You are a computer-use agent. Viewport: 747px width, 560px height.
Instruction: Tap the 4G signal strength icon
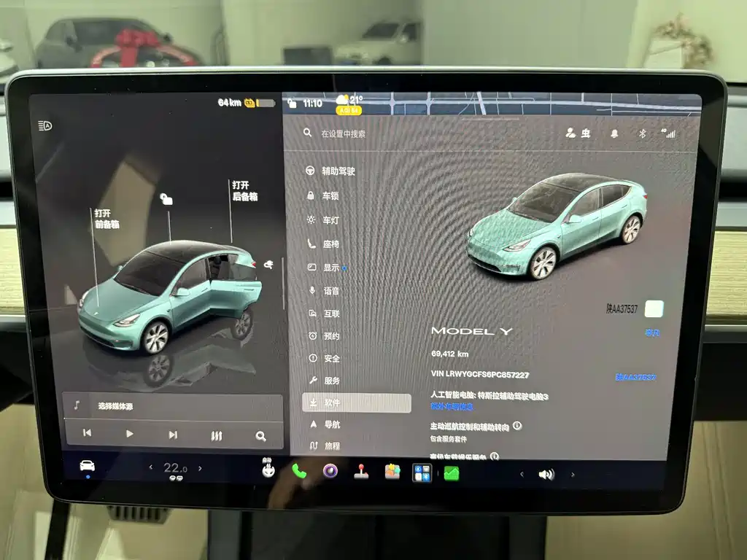tap(668, 133)
